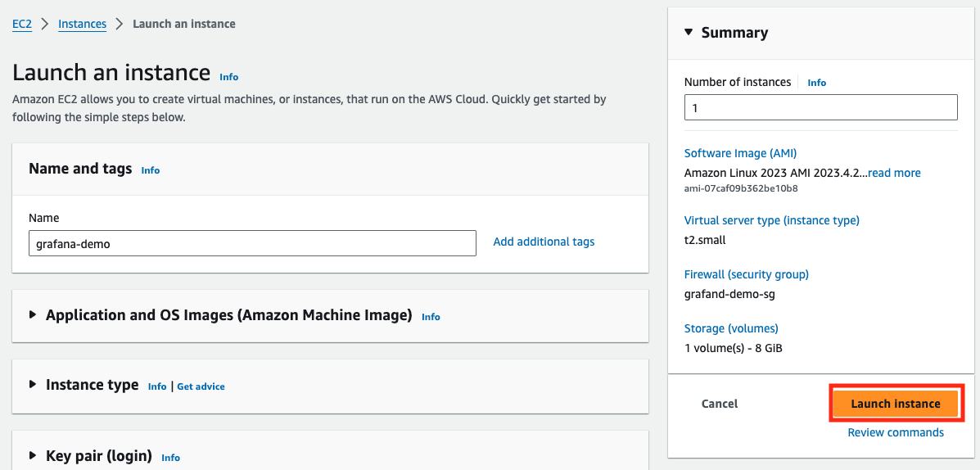Open Info link beside Name and tags
The width and height of the screenshot is (980, 470).
tap(150, 170)
